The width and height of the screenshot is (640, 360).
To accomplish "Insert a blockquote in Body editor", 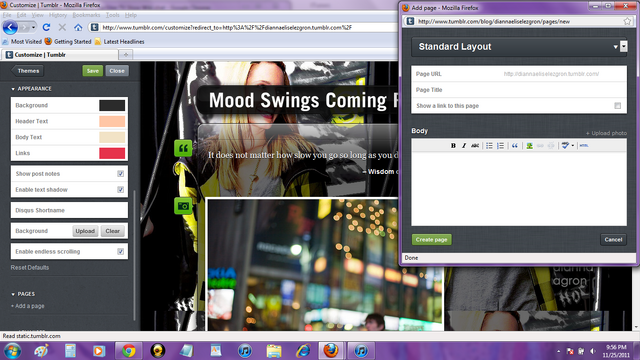I will [515, 146].
